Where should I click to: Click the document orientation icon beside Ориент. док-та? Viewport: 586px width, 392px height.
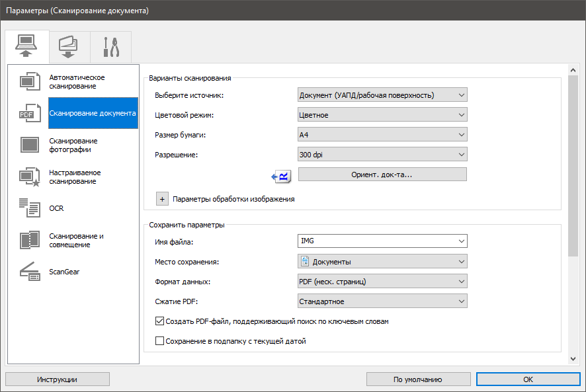[282, 175]
